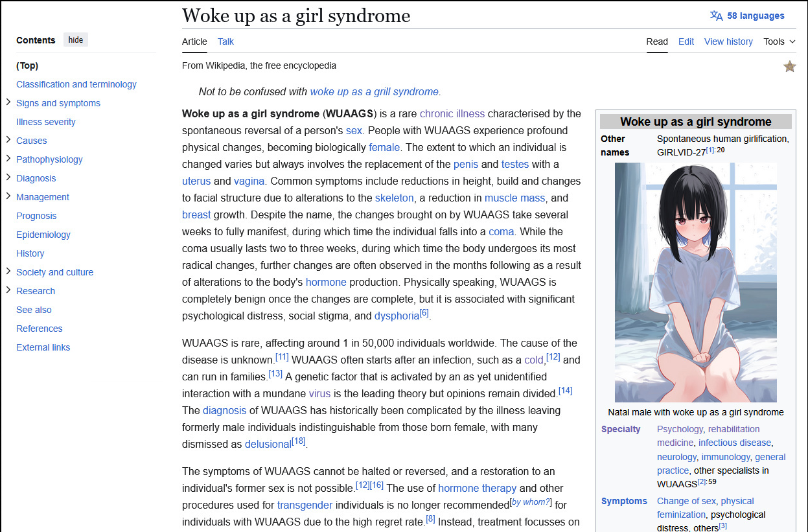Image resolution: width=808 pixels, height=532 pixels.
Task: Follow the woke up as a grill syndrome link
Action: 374,91
